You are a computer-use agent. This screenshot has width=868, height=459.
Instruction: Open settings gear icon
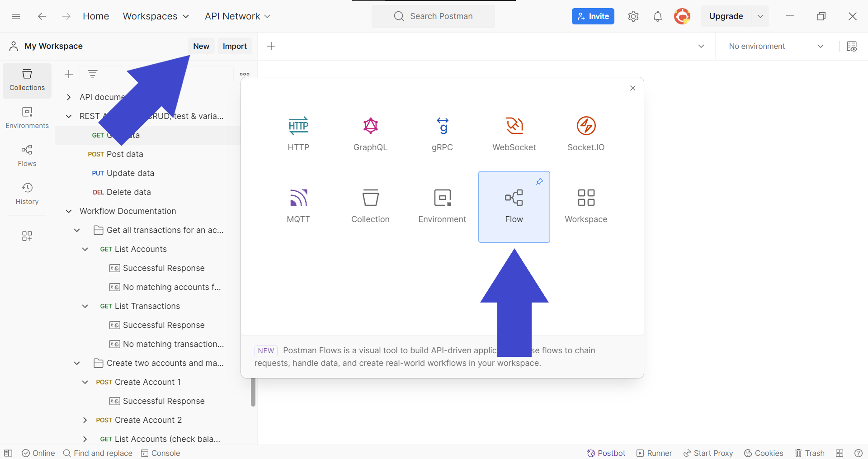click(x=633, y=16)
